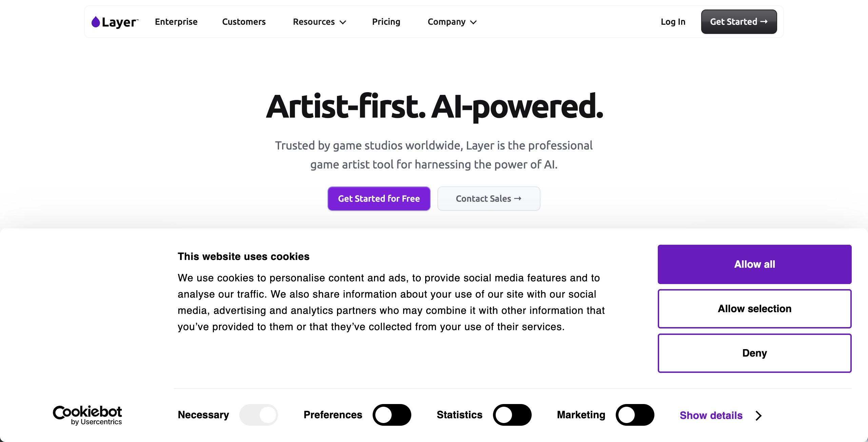The image size is (868, 442).
Task: Enable the Statistics cookie switch
Action: coord(512,415)
